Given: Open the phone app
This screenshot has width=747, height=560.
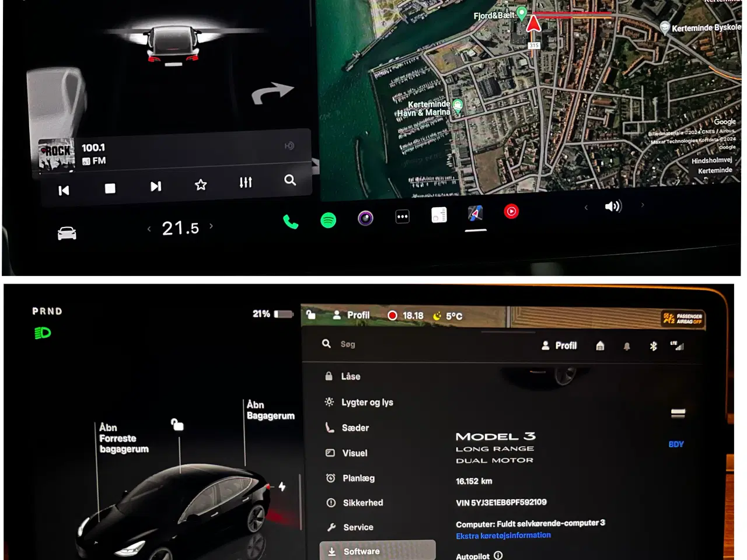Looking at the screenshot, I should tap(291, 222).
